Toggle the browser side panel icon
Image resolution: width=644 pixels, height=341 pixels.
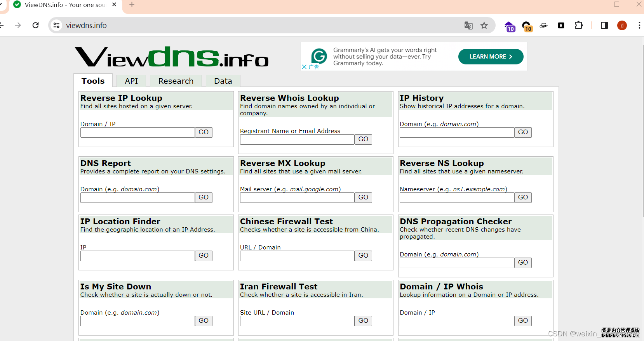tap(604, 25)
